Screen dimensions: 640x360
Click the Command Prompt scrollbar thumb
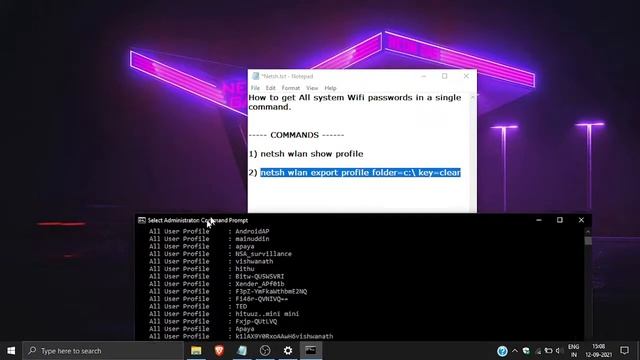pos(588,240)
